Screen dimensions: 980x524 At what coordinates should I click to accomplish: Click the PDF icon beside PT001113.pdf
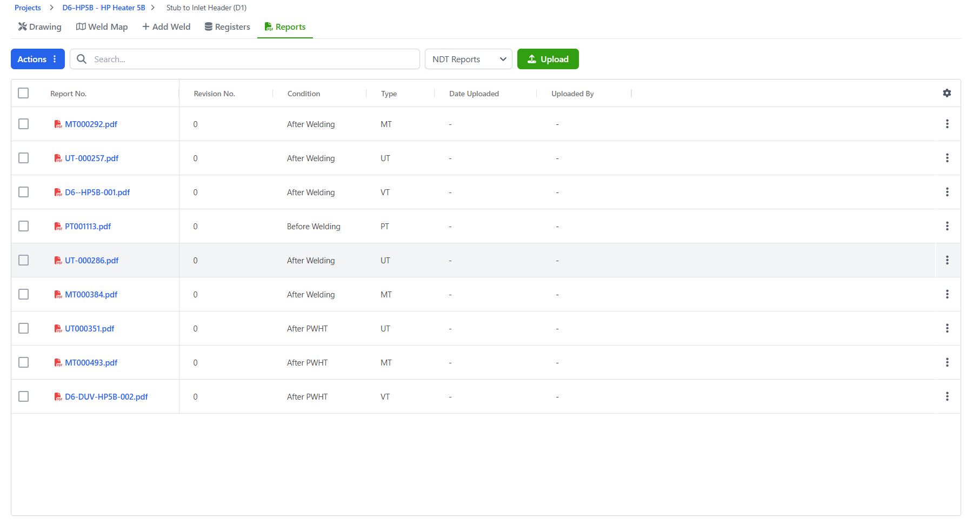point(58,227)
